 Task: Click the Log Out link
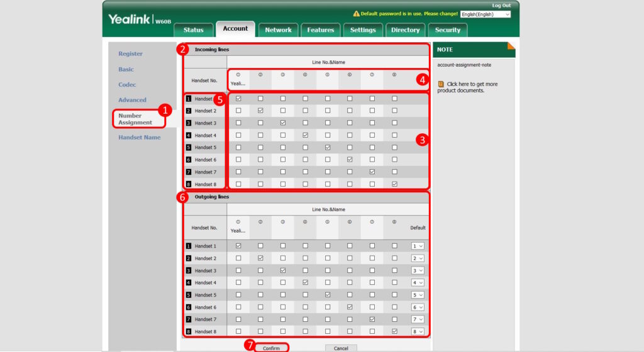coord(501,5)
